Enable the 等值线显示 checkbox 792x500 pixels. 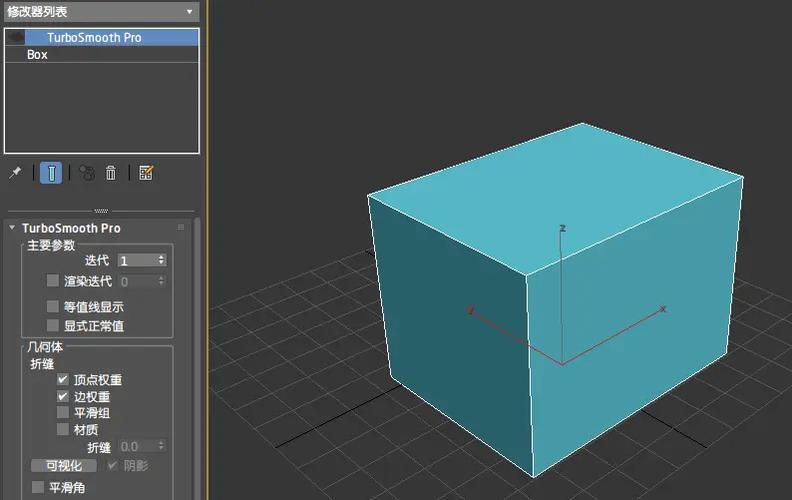(53, 306)
